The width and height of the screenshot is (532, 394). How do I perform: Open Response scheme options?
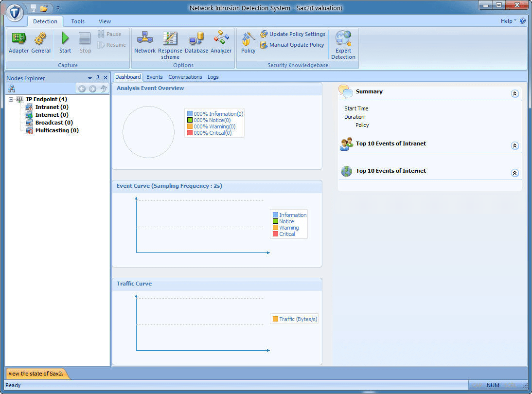[x=170, y=45]
